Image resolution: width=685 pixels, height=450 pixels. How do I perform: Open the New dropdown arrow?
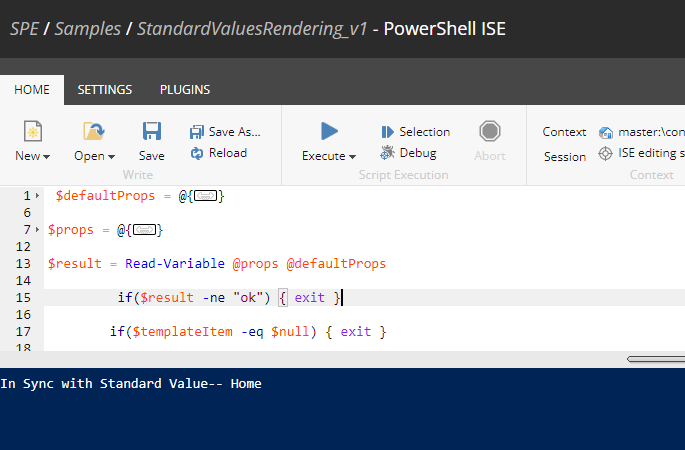[46, 156]
